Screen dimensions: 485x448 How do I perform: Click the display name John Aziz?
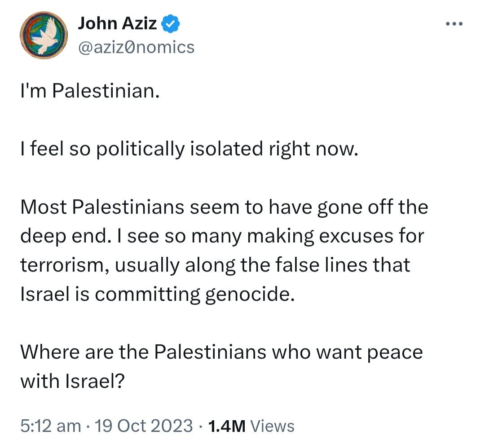[117, 23]
